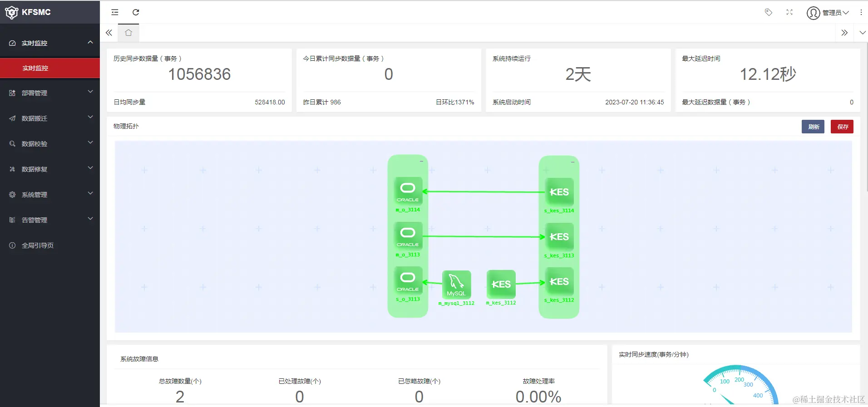Select the Oracle node s_o_3113
868x407 pixels.
(408, 280)
